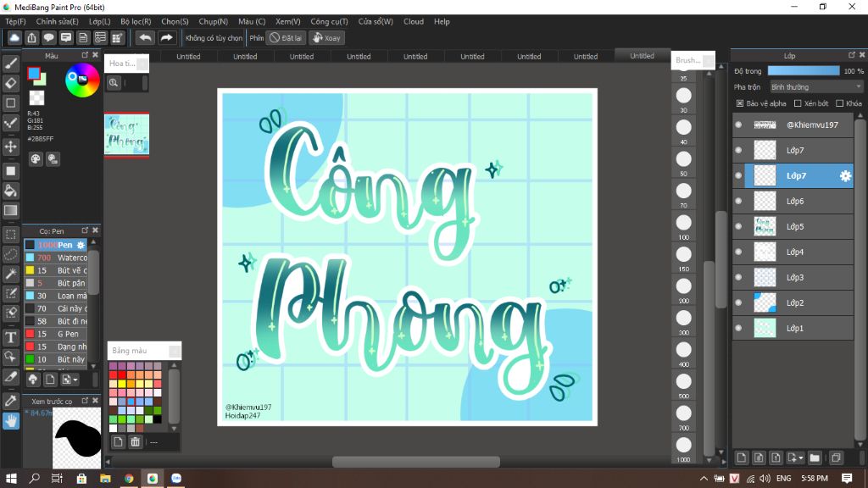
Task: Open the Bộ lọc(R) menu
Action: pyautogui.click(x=136, y=21)
